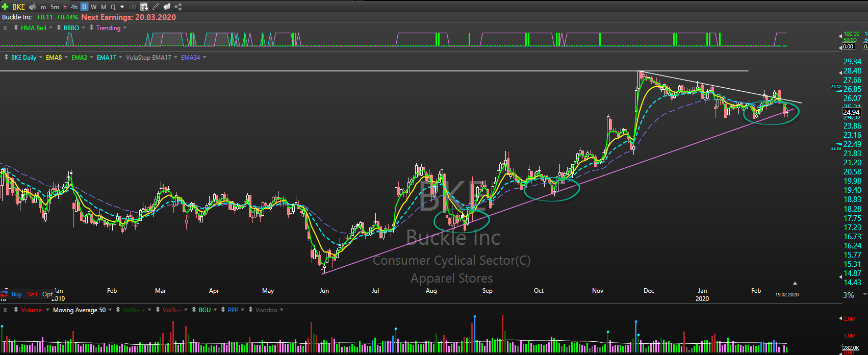
Task: Click the stacked folders icon in toolbar
Action: pos(167,7)
